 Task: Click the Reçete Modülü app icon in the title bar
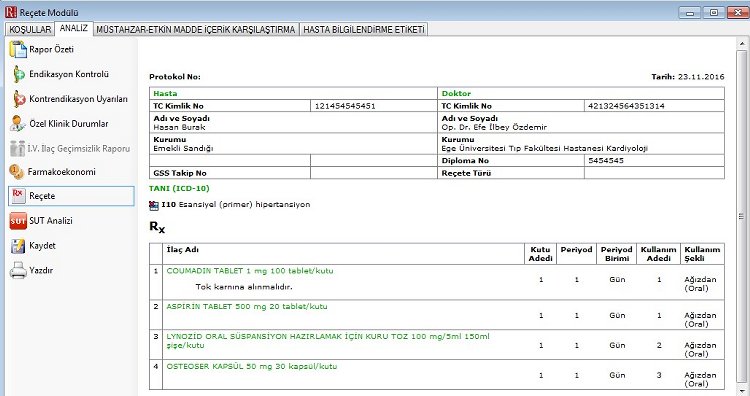[11, 12]
